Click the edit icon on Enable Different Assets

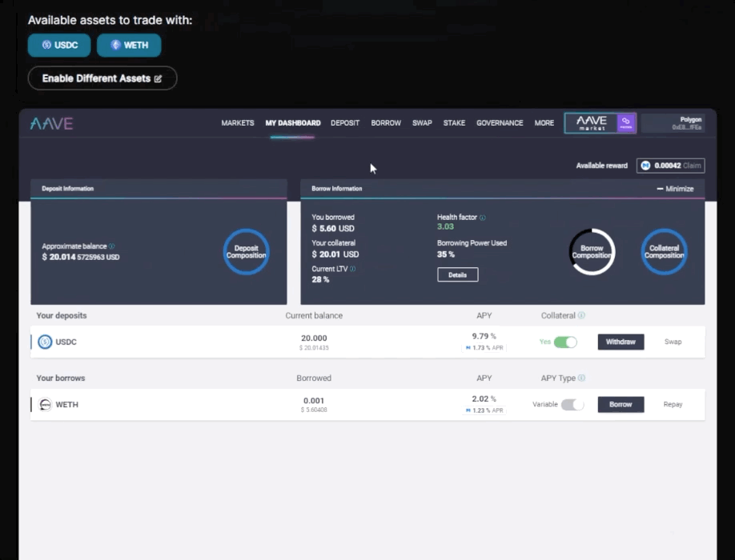pos(158,78)
